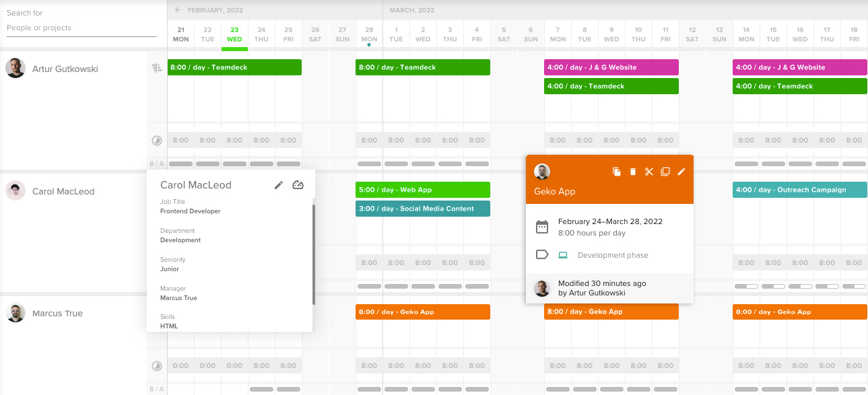This screenshot has width=868, height=395.
Task: Open Carol's 5:00 Web App booking
Action: [423, 190]
